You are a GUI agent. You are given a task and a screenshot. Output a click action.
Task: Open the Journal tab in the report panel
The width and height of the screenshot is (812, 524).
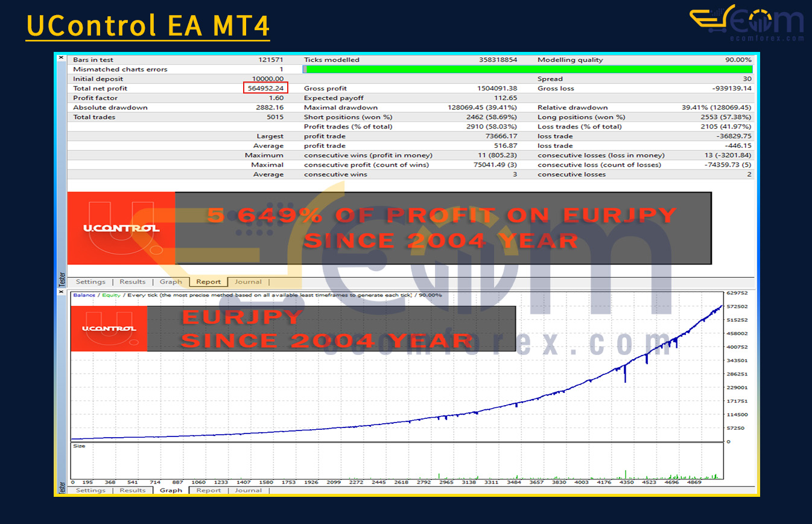pyautogui.click(x=248, y=282)
